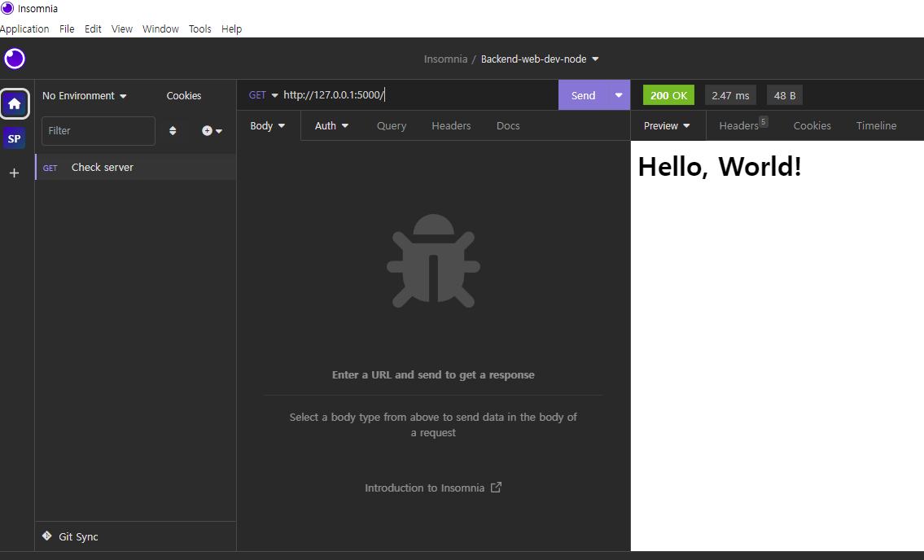Switch to request Headers tab

[x=451, y=125]
